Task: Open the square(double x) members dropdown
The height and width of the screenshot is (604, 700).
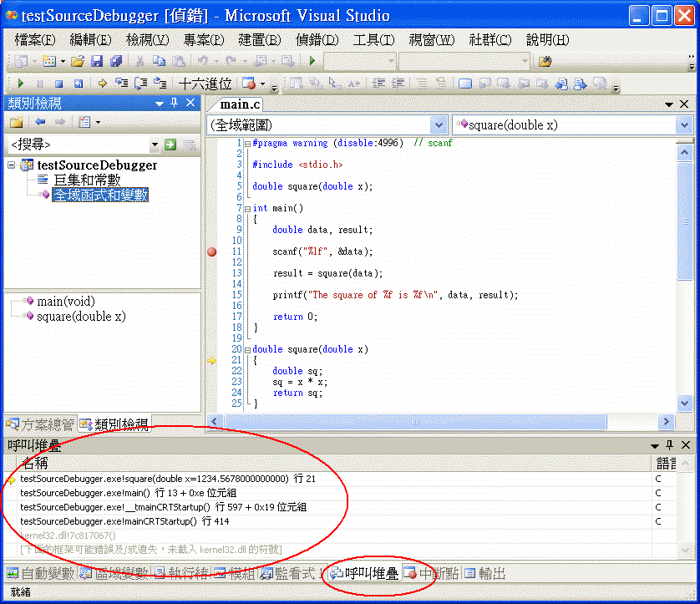Action: pyautogui.click(x=684, y=125)
